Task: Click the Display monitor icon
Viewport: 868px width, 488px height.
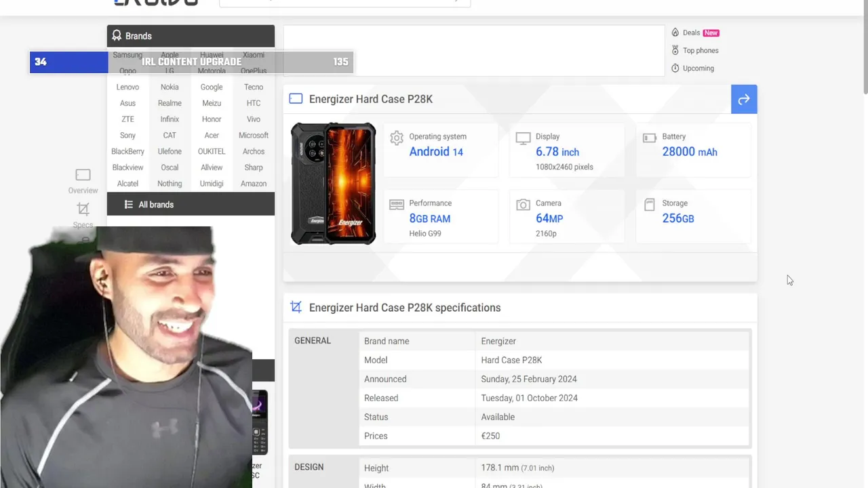Action: click(x=523, y=138)
